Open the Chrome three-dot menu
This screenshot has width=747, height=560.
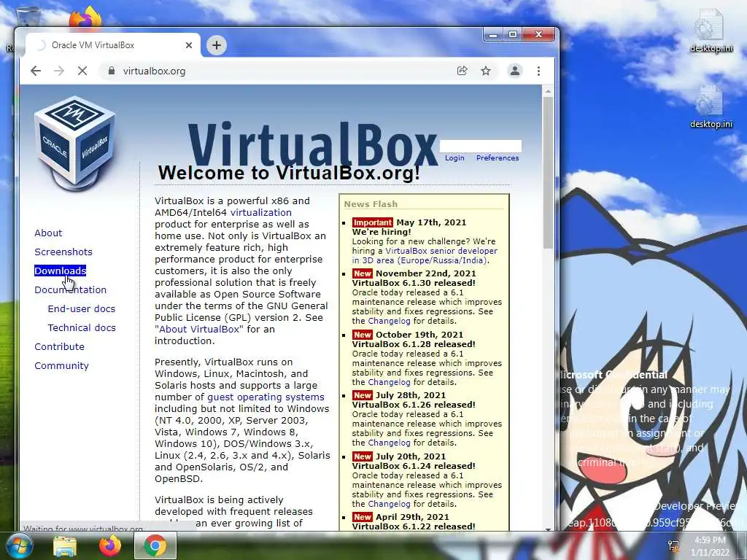click(538, 71)
